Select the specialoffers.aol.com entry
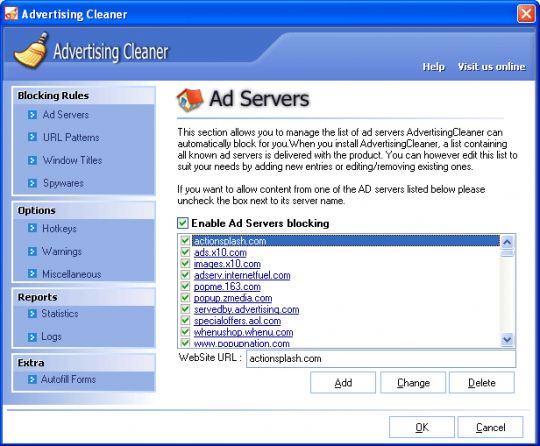Screen dimensions: 540x446 pos(237,321)
